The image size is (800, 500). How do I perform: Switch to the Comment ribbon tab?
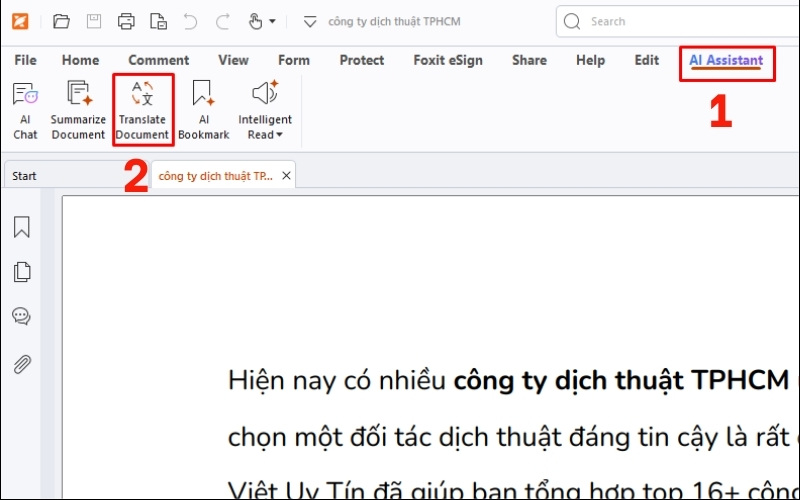click(x=159, y=60)
